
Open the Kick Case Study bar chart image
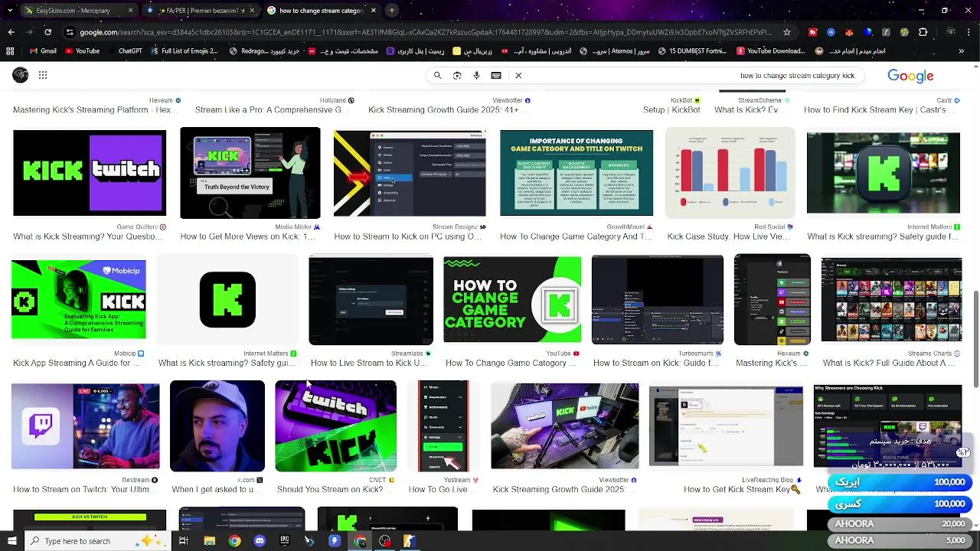[x=730, y=173]
